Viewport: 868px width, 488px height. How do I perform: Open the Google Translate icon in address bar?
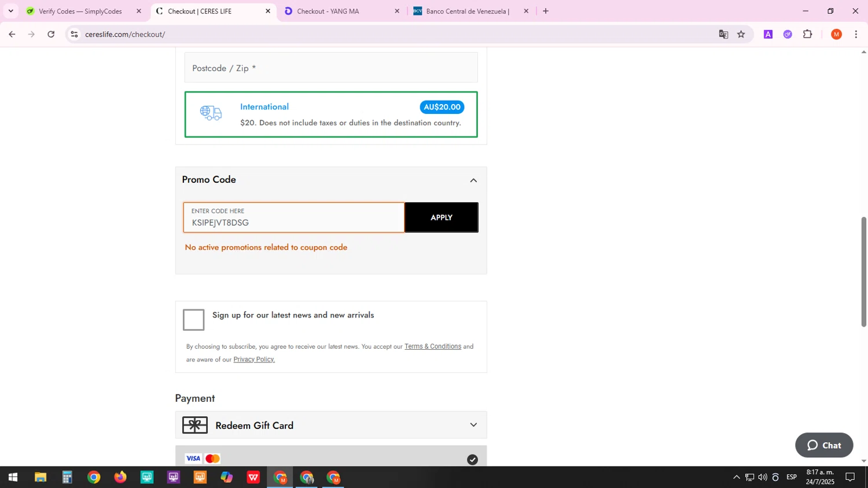[723, 35]
